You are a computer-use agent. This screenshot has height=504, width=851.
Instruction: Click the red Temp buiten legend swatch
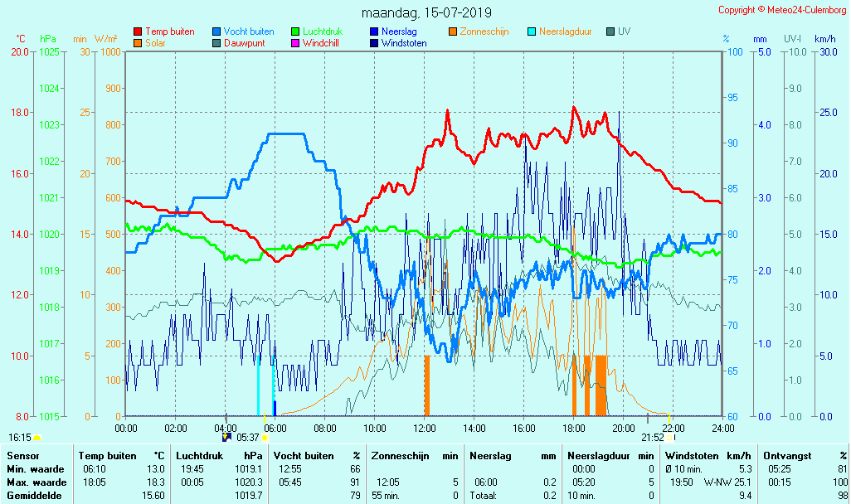[138, 31]
